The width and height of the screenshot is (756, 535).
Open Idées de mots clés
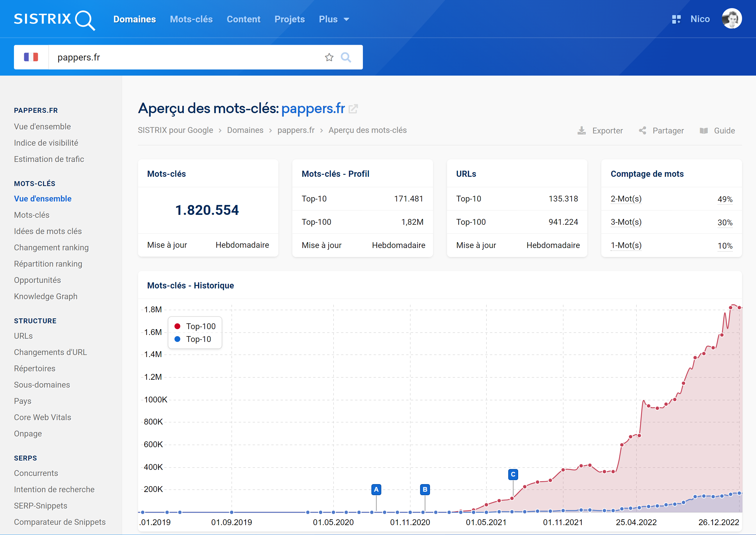tap(48, 231)
